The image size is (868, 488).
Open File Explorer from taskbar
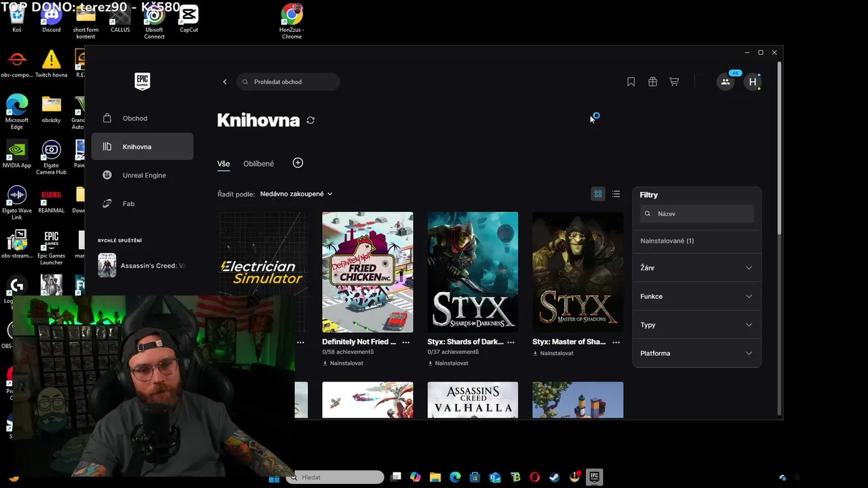click(435, 477)
